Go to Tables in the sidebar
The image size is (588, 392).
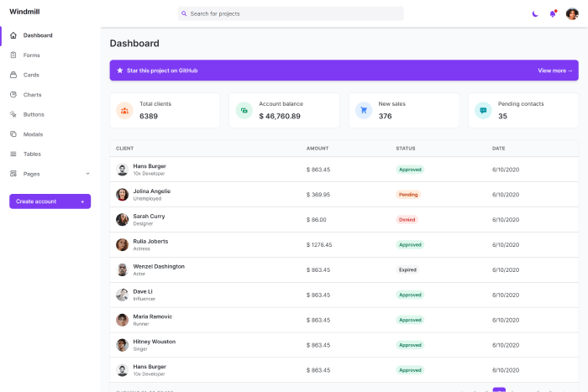click(x=32, y=154)
